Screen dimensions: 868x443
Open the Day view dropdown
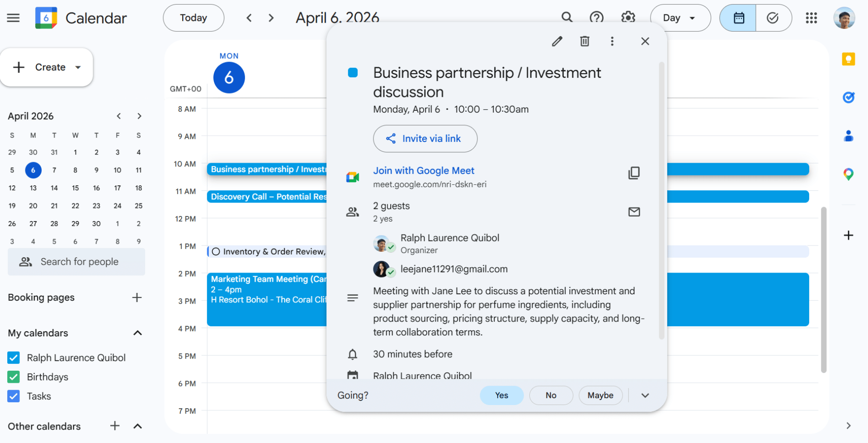[680, 18]
